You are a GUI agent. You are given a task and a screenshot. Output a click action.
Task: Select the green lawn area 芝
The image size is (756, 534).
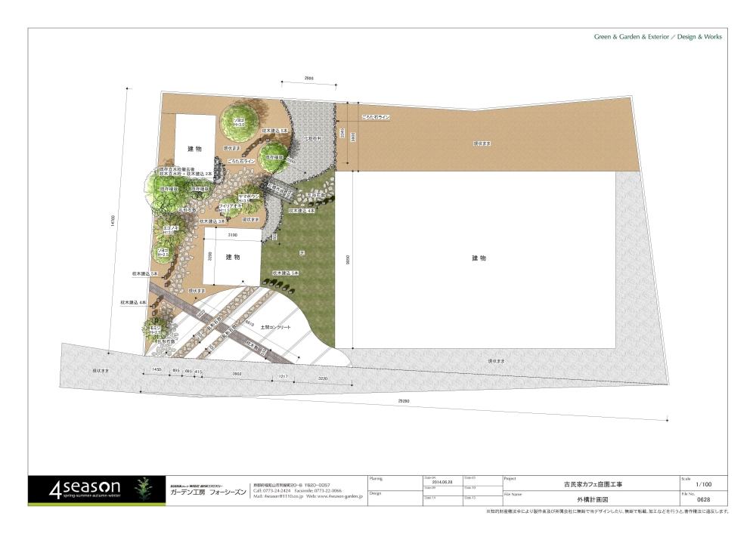tap(302, 253)
